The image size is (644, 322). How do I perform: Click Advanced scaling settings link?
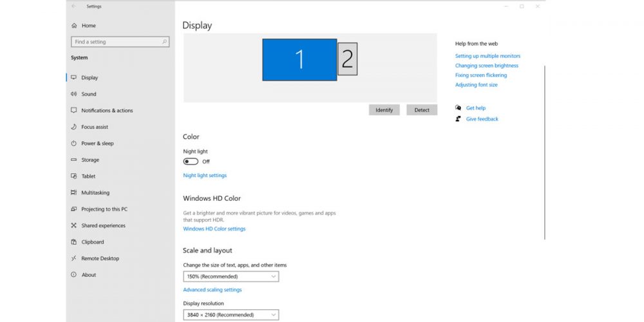213,290
